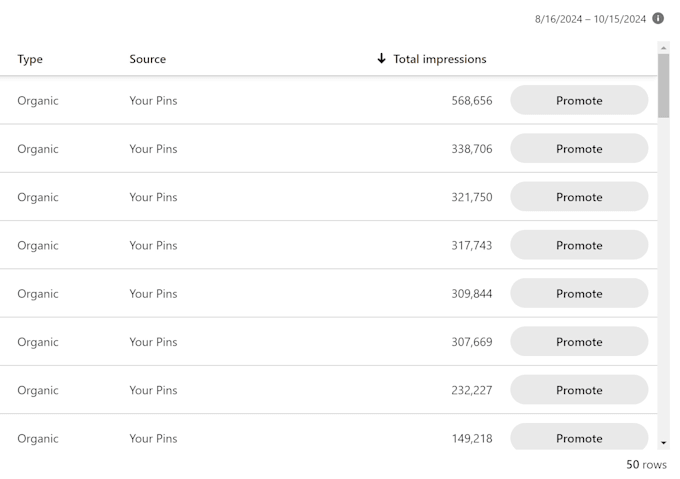Promote the pin with 568,656 impressions
The height and width of the screenshot is (479, 680).
click(579, 100)
